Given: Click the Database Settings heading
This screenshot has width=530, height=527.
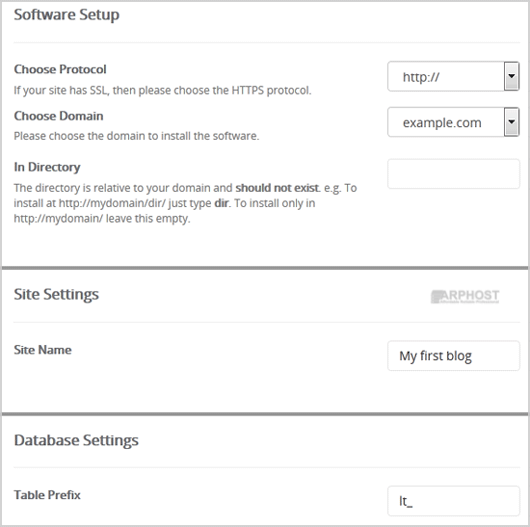Looking at the screenshot, I should 76,440.
